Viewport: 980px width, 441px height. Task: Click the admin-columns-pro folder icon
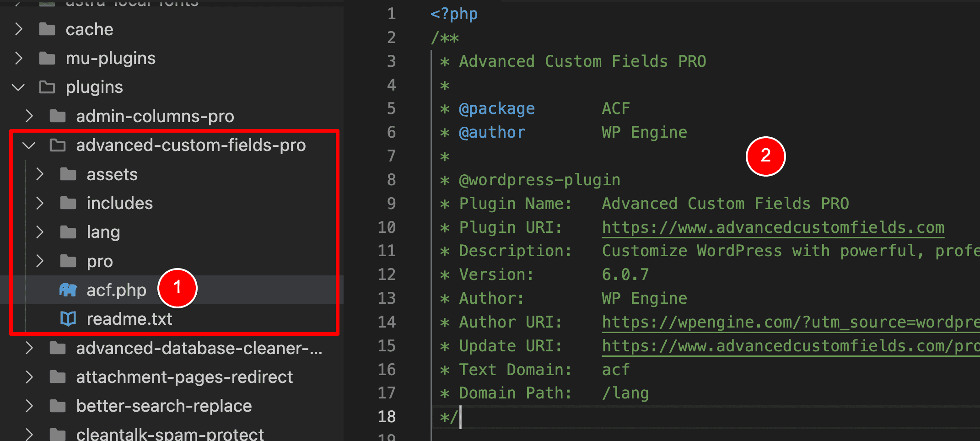pyautogui.click(x=58, y=116)
